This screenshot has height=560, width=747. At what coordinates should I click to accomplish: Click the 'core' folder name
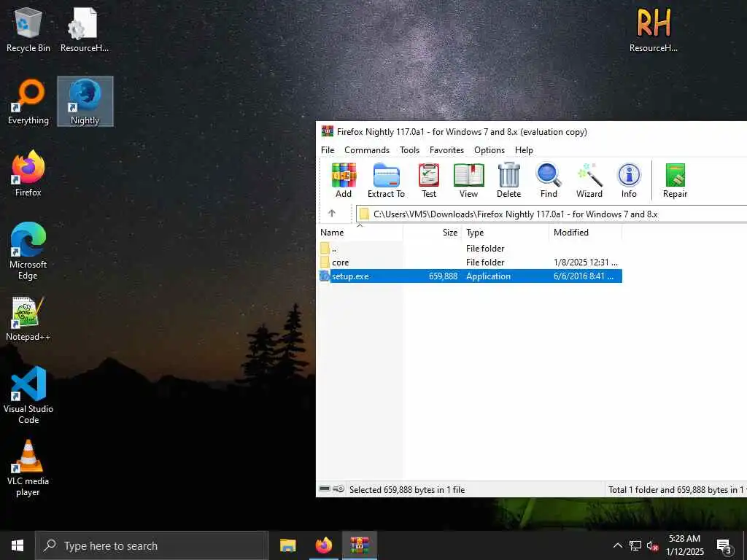click(x=340, y=262)
